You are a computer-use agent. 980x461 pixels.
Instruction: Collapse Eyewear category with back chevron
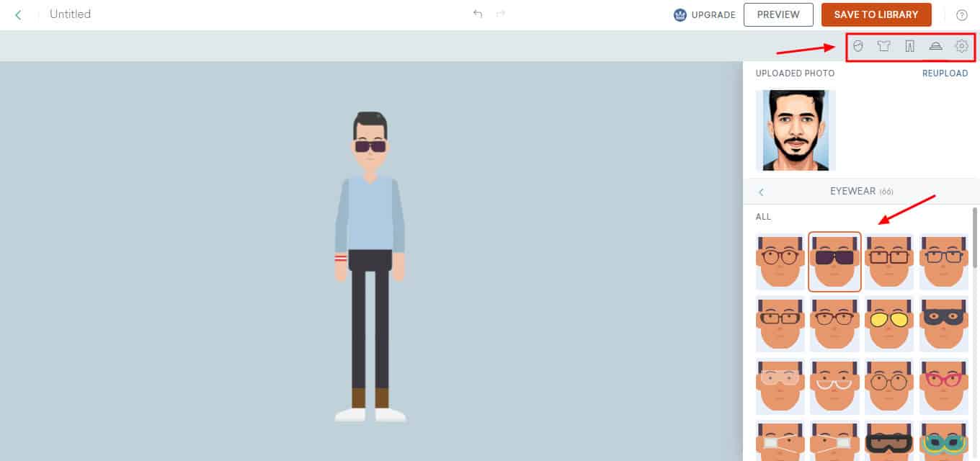point(761,192)
